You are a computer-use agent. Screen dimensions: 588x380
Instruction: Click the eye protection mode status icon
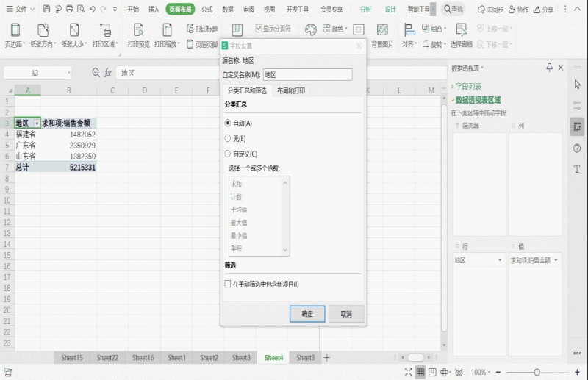[459, 372]
